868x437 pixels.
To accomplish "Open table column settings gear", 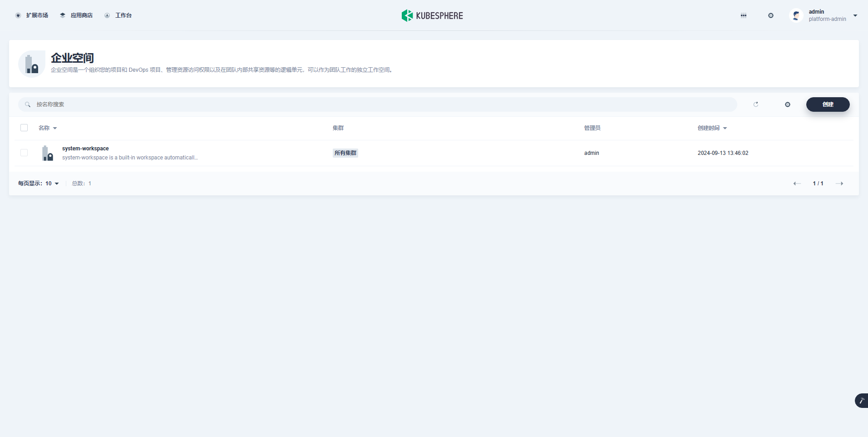I will click(x=788, y=104).
